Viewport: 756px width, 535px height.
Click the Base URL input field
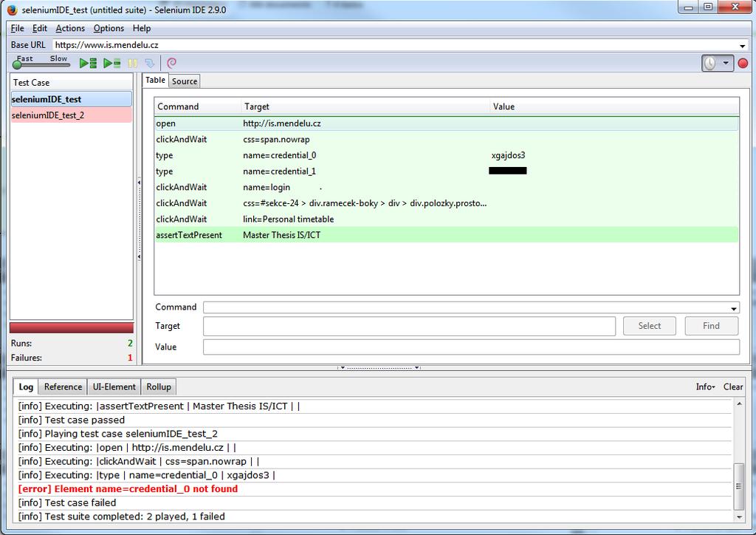[x=396, y=45]
